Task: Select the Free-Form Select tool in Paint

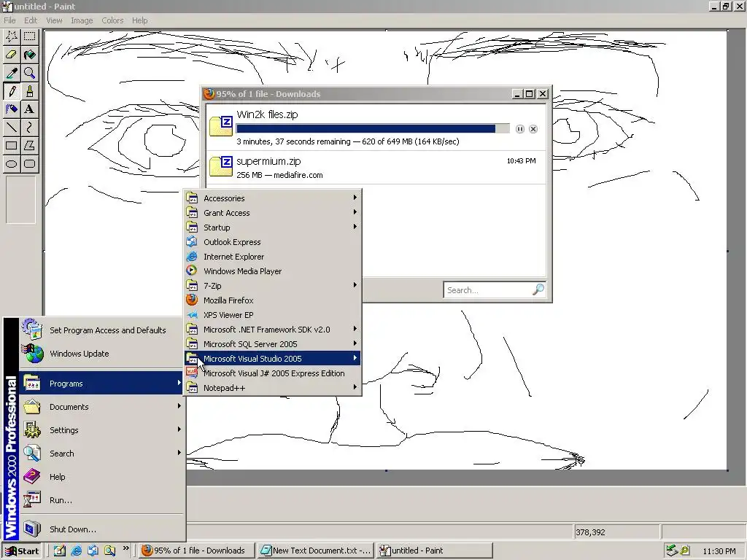Action: 12,36
